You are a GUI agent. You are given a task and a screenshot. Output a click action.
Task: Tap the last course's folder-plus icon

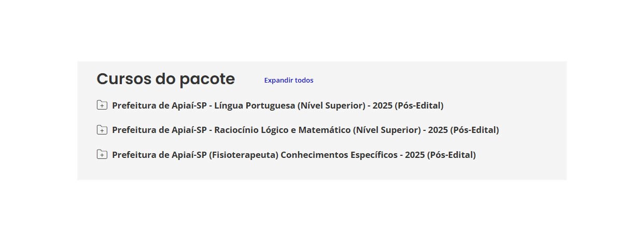point(102,155)
